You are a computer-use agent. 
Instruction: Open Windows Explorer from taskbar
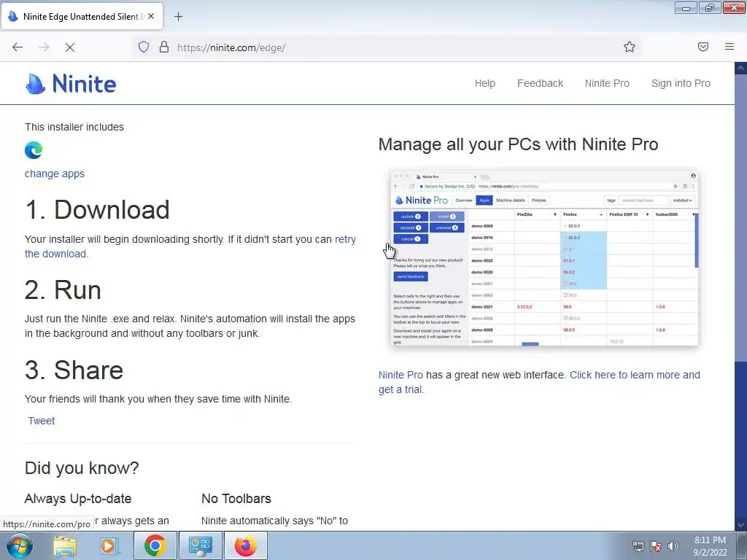[65, 545]
